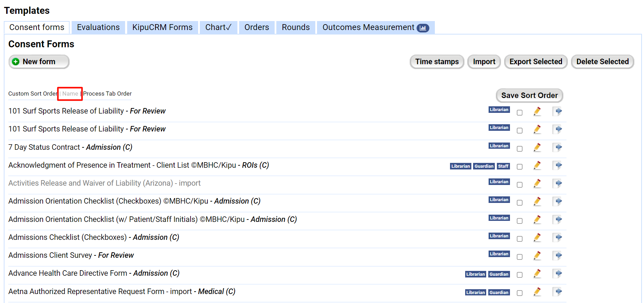Open the KipuCRM Forms tab
The width and height of the screenshot is (644, 303).
pos(162,27)
